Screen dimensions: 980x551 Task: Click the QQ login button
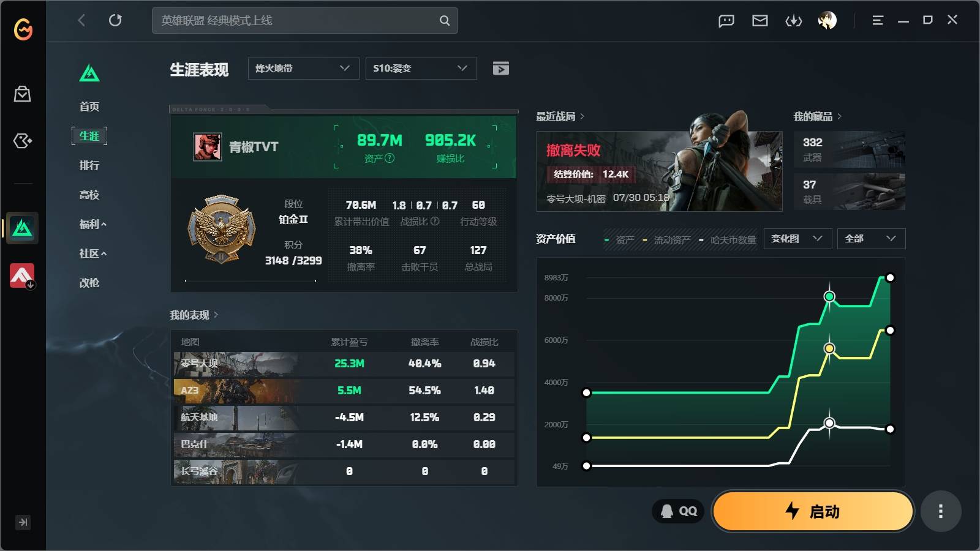click(679, 511)
